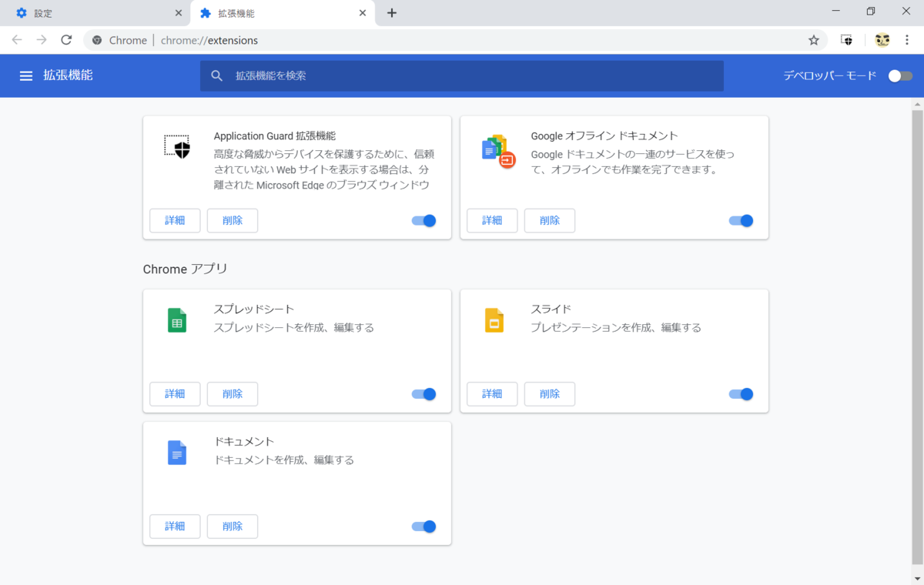924x585 pixels.
Task: Click the search magnifier icon
Action: [x=217, y=75]
